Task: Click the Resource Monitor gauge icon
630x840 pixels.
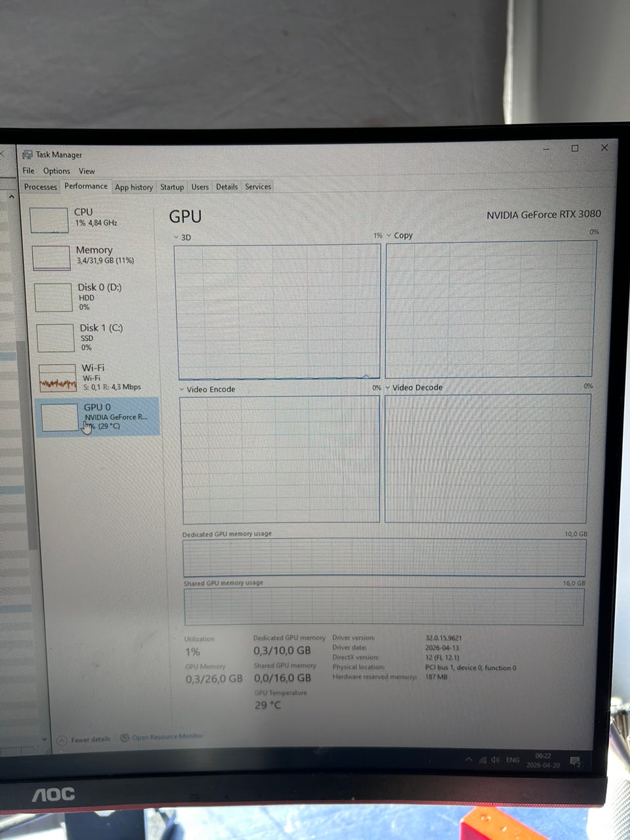Action: click(125, 738)
